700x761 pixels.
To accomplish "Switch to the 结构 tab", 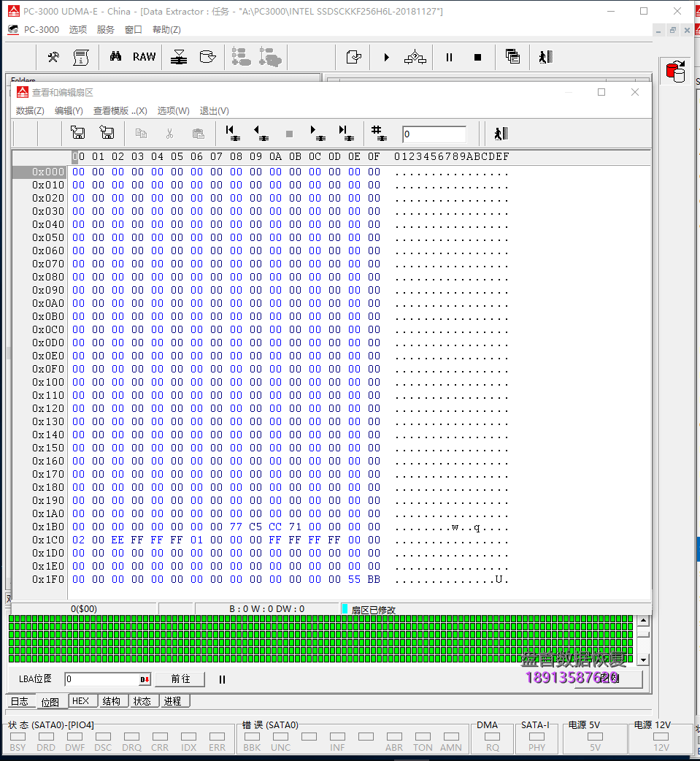I will click(x=112, y=701).
